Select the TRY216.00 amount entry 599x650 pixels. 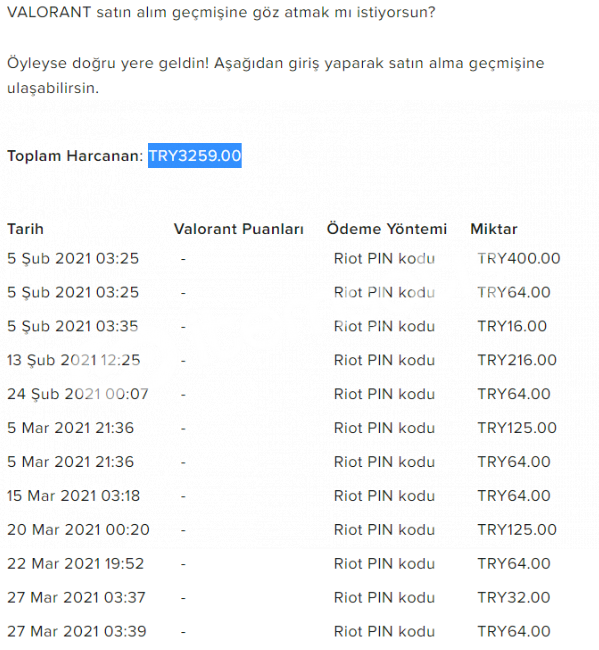click(517, 360)
